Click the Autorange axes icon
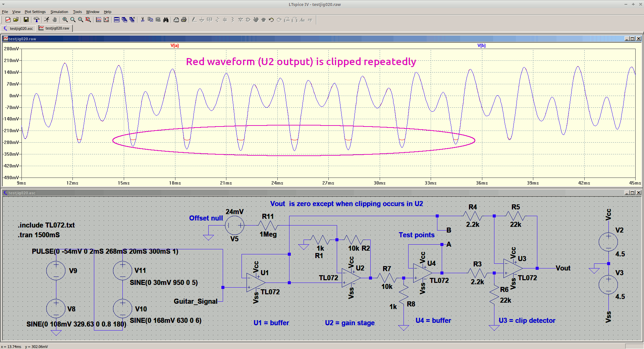Viewport: 644px width, 349px height. (x=106, y=20)
